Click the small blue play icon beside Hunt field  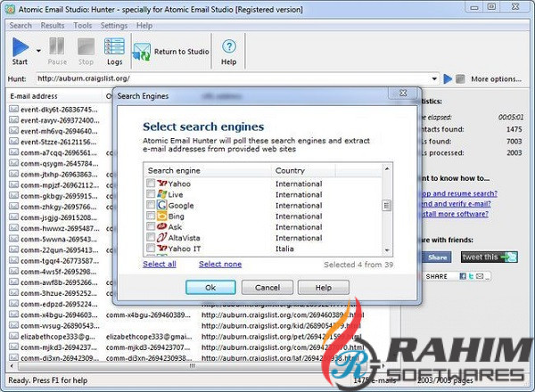(448, 78)
